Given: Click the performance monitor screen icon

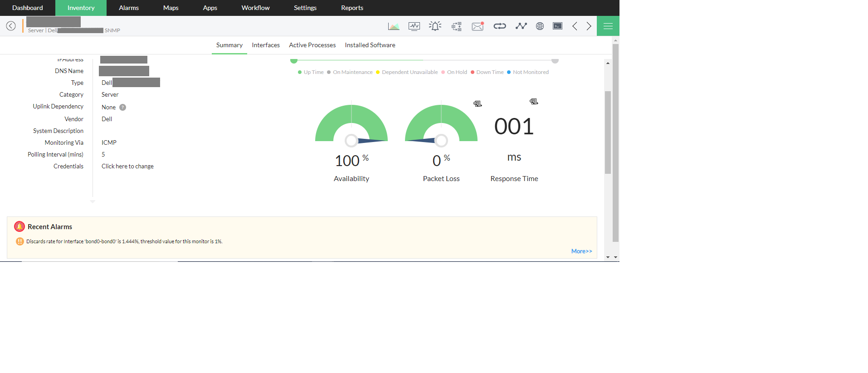Looking at the screenshot, I should point(414,26).
